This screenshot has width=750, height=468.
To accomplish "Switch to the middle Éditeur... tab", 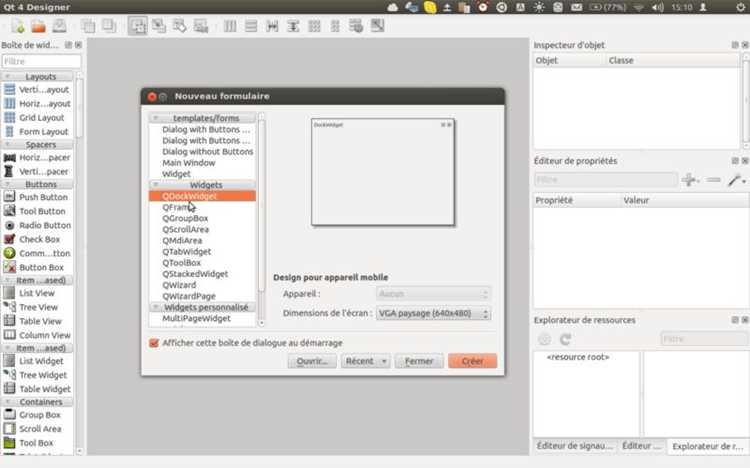I will (642, 446).
